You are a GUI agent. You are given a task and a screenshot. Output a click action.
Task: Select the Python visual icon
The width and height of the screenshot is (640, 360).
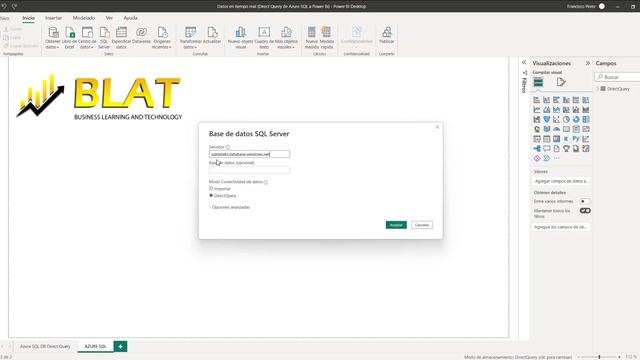point(576,139)
